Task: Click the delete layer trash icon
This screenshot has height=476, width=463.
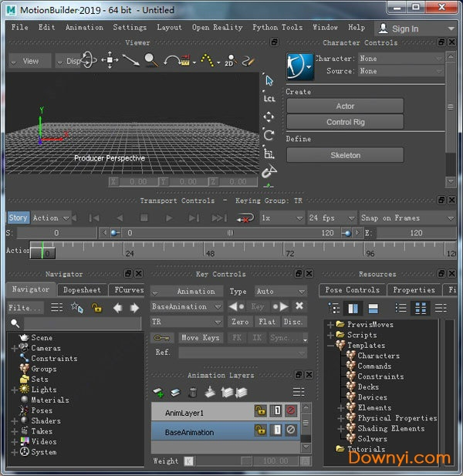Action: tap(192, 392)
